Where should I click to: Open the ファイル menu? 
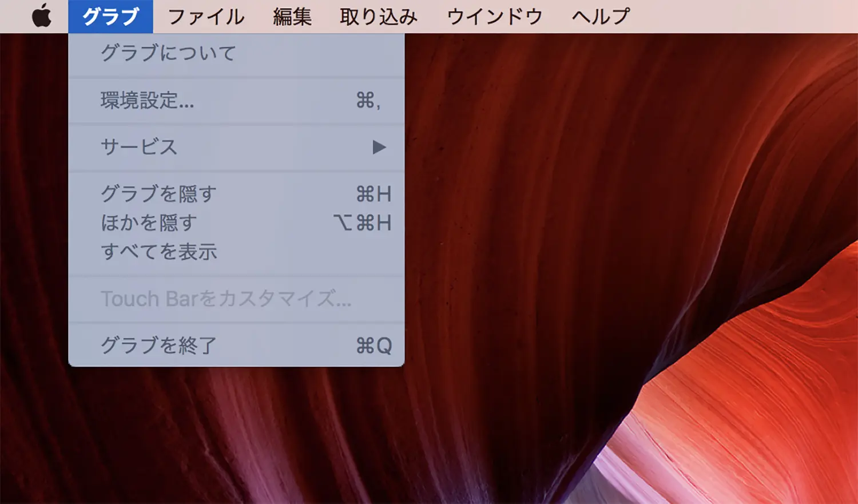(x=206, y=16)
